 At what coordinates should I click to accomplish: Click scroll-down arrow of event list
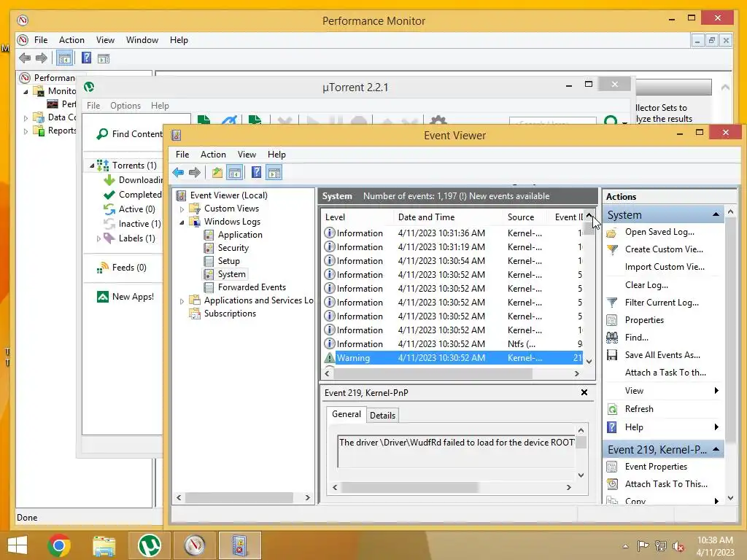coord(589,362)
